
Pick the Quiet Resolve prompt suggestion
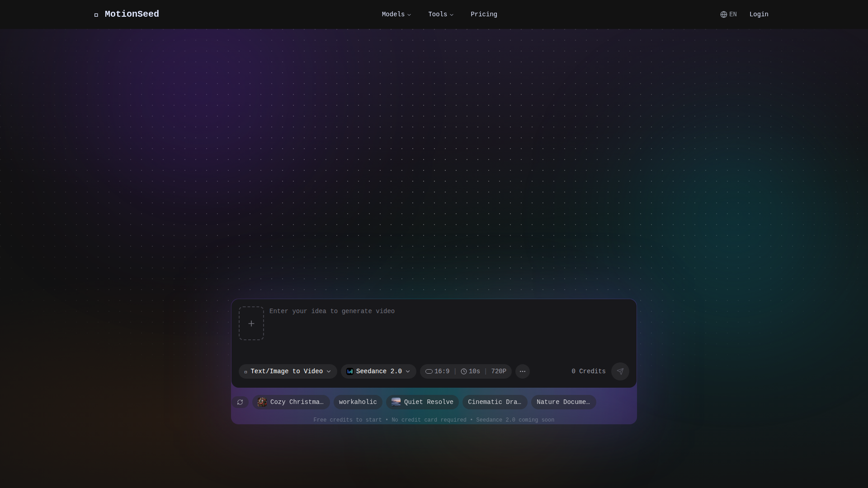(x=422, y=402)
